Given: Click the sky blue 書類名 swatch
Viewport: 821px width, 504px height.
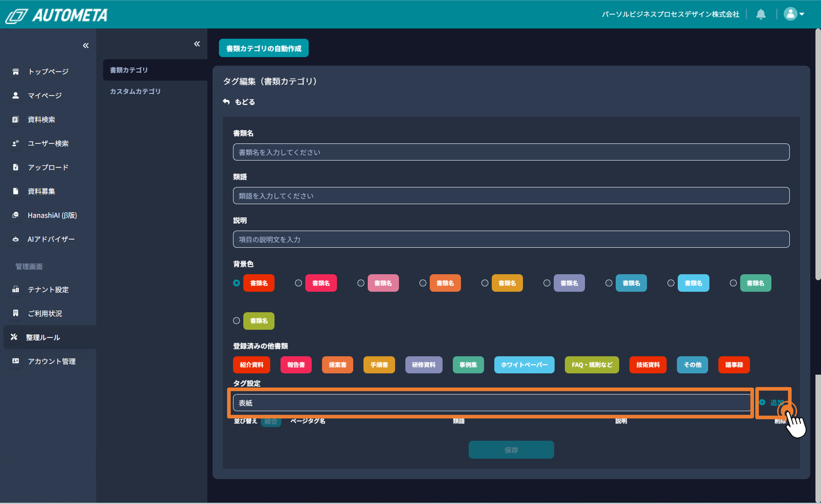Looking at the screenshot, I should 693,283.
